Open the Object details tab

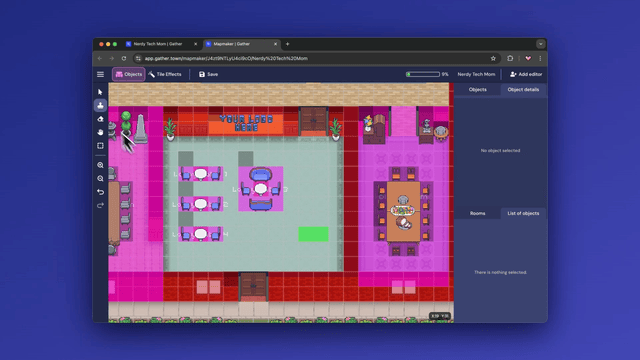pos(523,89)
